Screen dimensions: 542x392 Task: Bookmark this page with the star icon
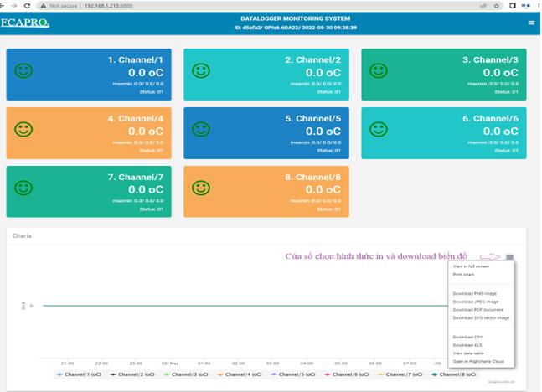(x=497, y=6)
